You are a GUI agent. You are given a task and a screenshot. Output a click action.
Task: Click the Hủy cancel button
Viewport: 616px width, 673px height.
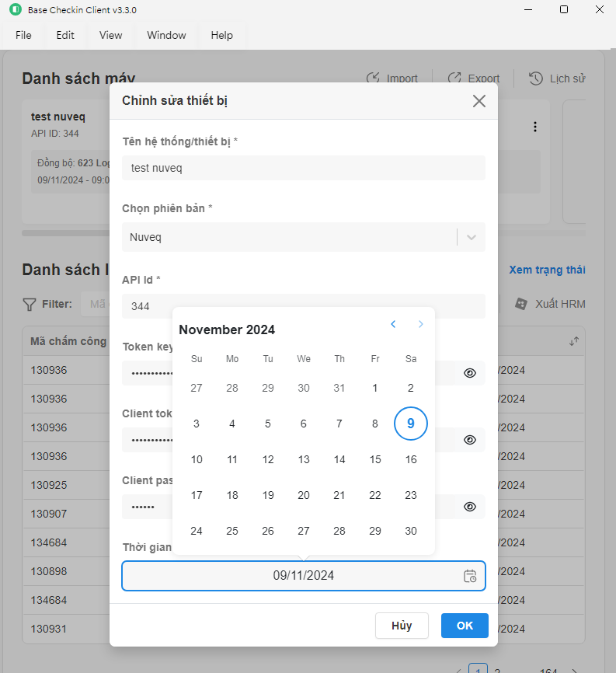tap(402, 626)
